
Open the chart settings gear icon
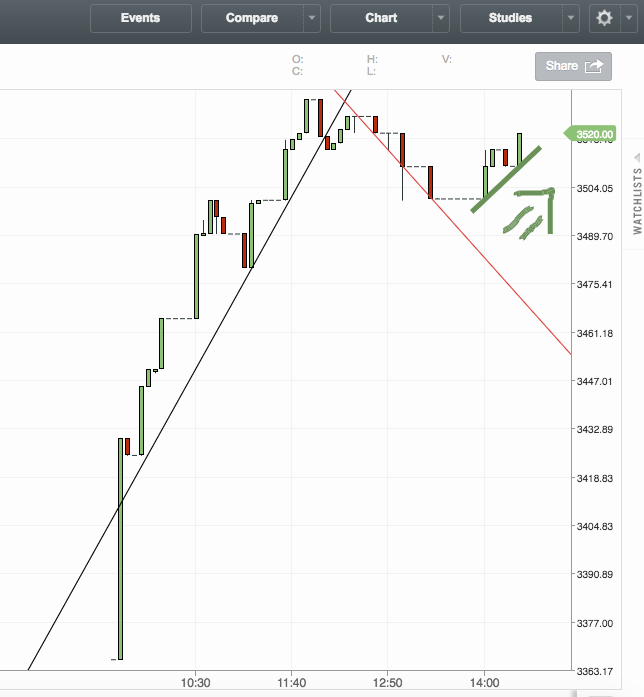(604, 18)
